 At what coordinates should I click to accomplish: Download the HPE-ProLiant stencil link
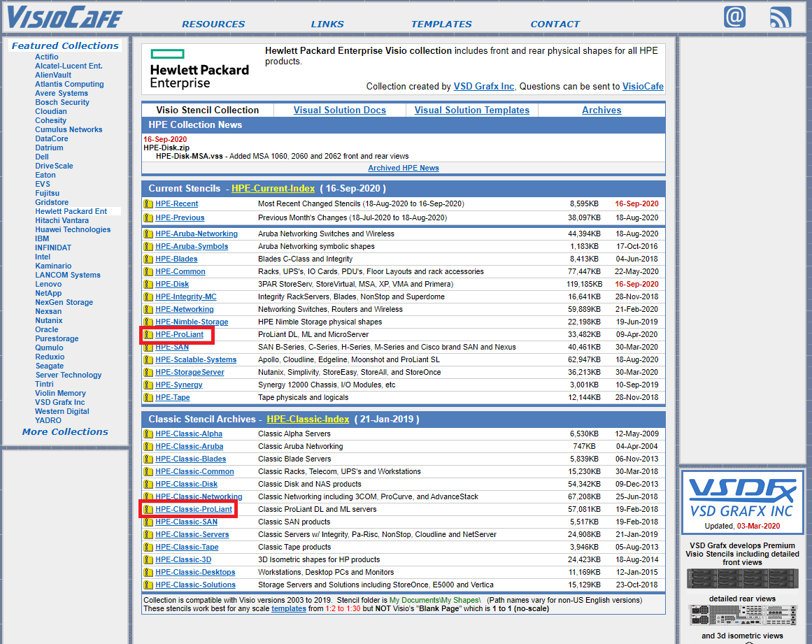click(x=179, y=334)
